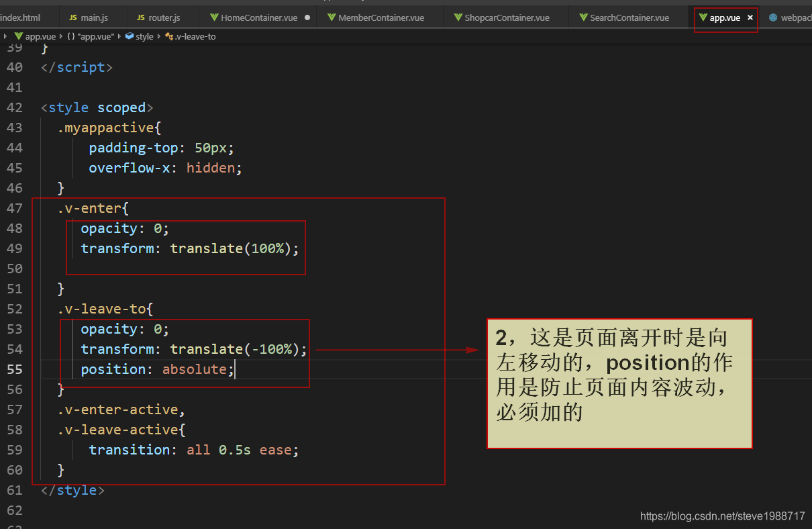
Task: Click the selector icon before .v-leave-to breadcrumb
Action: [x=168, y=36]
